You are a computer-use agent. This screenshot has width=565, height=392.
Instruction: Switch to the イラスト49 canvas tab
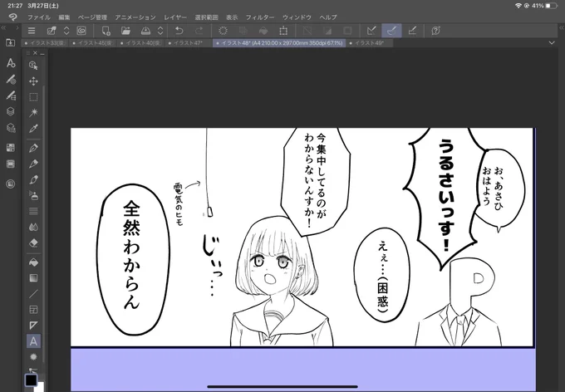pos(370,43)
